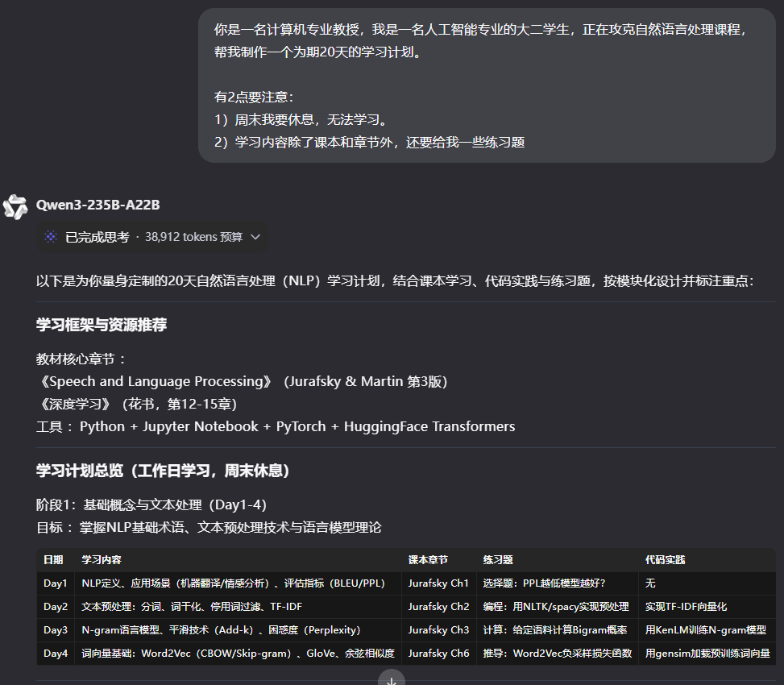
Task: Click the 38,912 tokens 预算 label
Action: [x=194, y=237]
